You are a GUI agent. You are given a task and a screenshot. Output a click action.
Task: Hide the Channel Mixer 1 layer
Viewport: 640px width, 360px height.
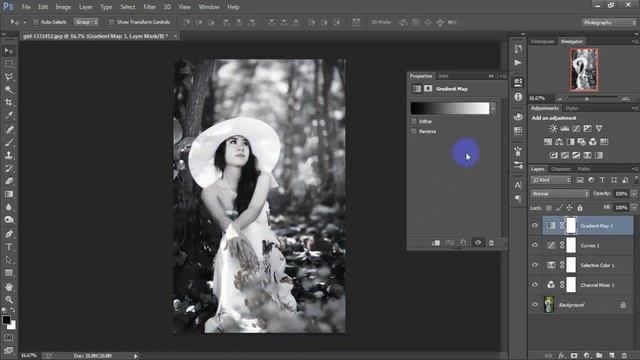click(x=535, y=284)
